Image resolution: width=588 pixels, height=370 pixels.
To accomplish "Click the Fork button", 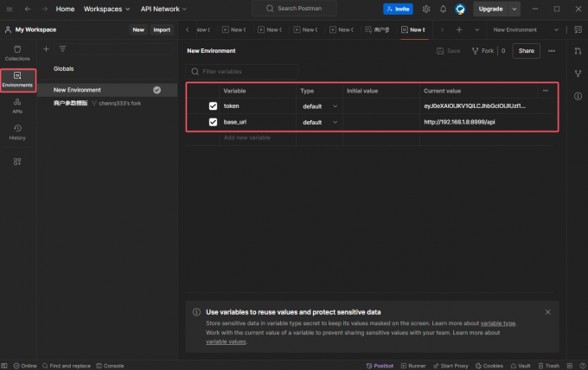I will point(483,51).
